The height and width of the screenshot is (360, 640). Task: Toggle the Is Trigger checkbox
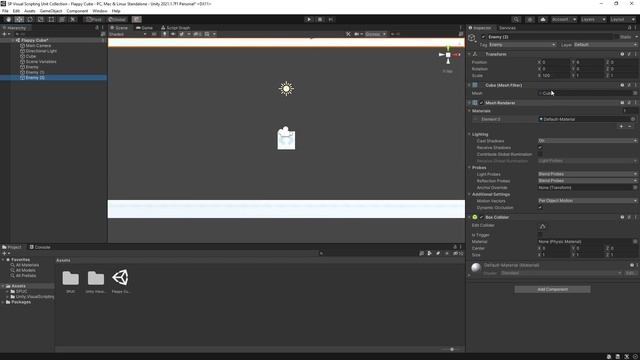point(540,235)
